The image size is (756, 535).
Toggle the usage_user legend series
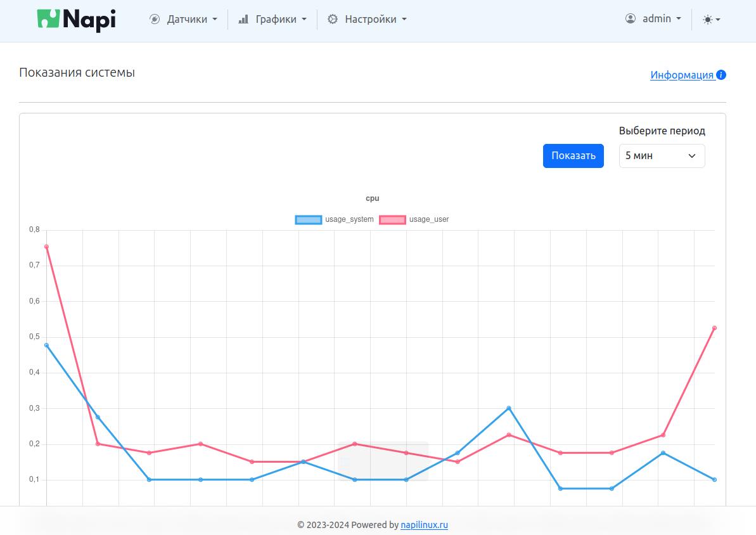point(414,219)
